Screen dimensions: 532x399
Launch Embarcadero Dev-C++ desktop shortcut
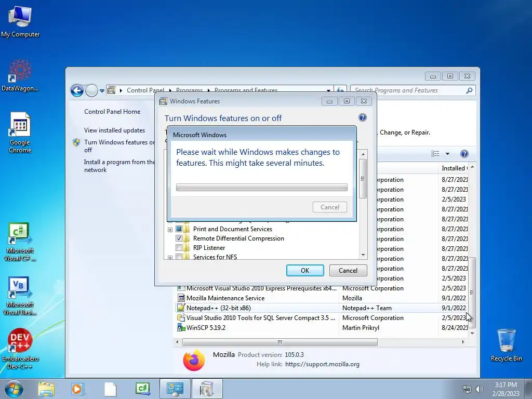20,349
